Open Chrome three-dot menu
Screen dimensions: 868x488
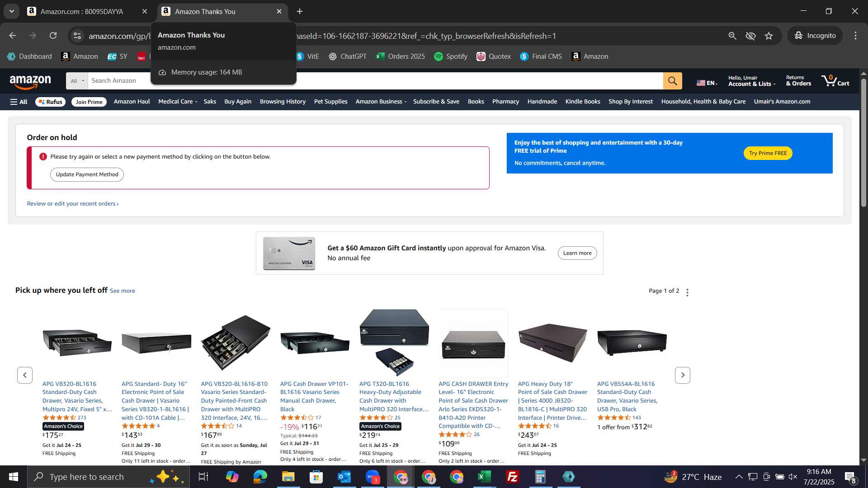(855, 36)
